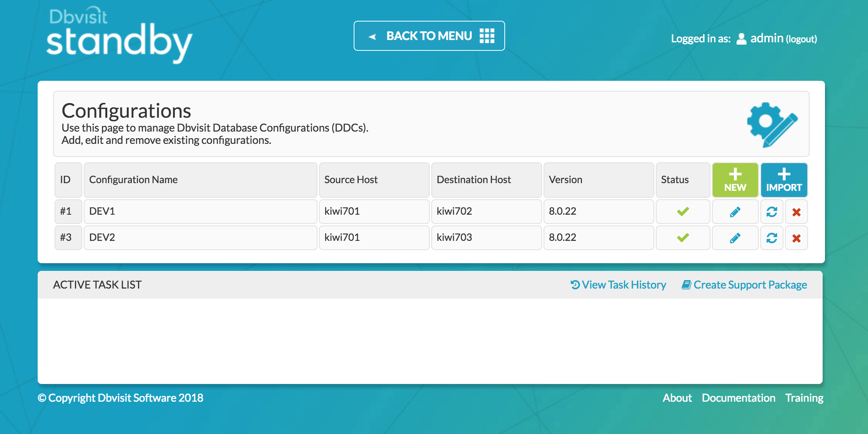This screenshot has width=868, height=434.
Task: Select the DEV2 configuration name cell
Action: [201, 237]
